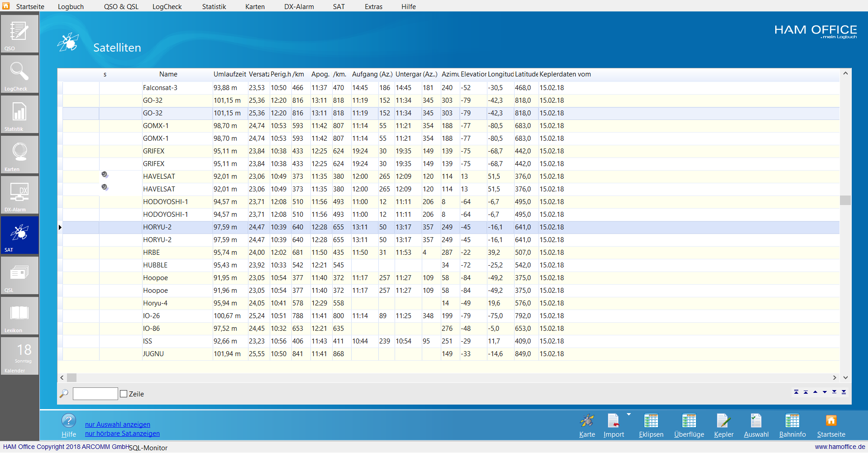This screenshot has height=453, width=868.
Task: Open the QSL cards sidebar module
Action: 19,276
